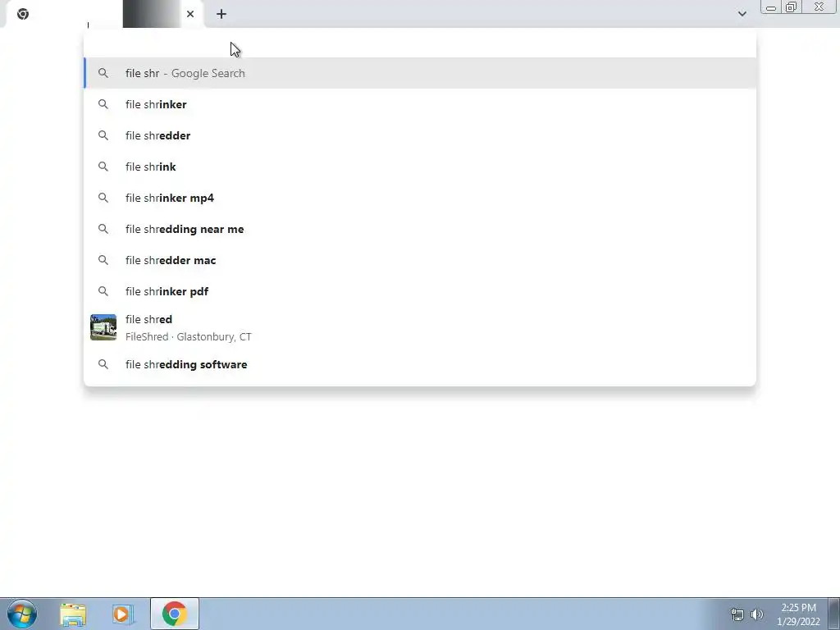This screenshot has width=840, height=630.
Task: Open Windows Explorer from the taskbar
Action: (x=73, y=614)
